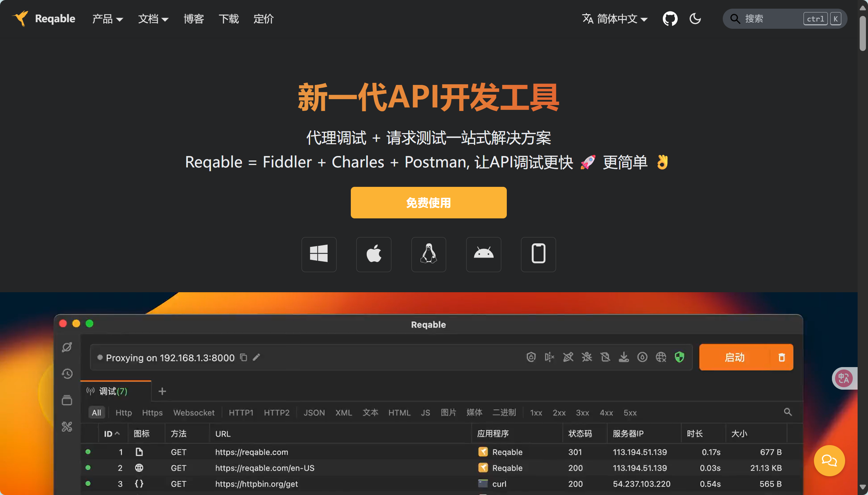Viewport: 868px width, 495px height.
Task: Select the Android platform icon
Action: (x=484, y=254)
